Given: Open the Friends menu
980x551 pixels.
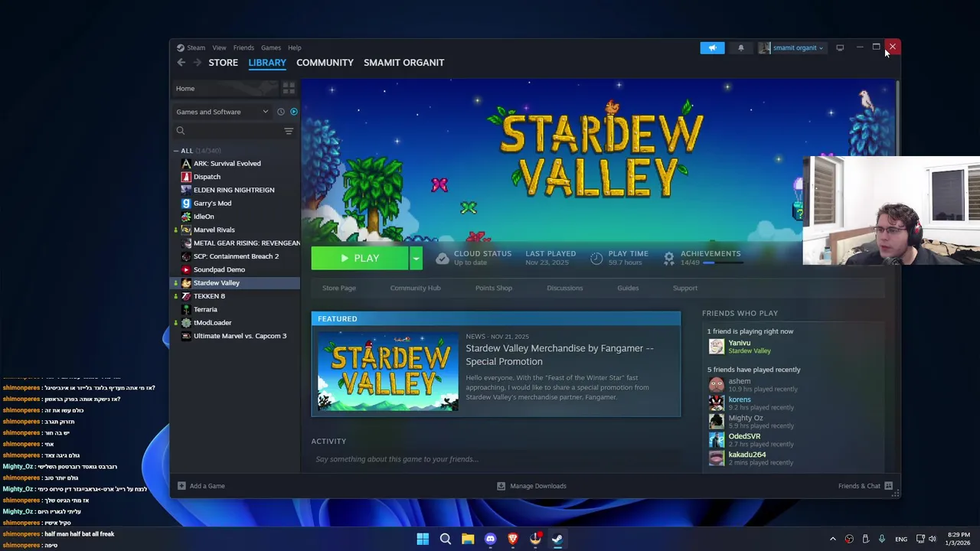Looking at the screenshot, I should 243,47.
